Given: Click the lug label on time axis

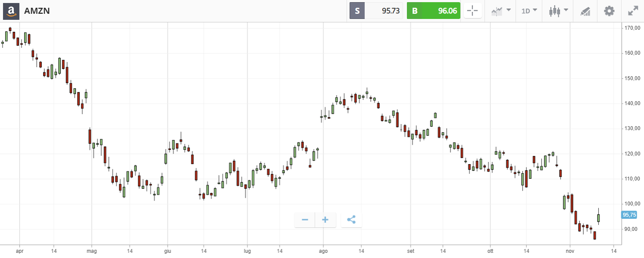Looking at the screenshot, I should (x=247, y=250).
